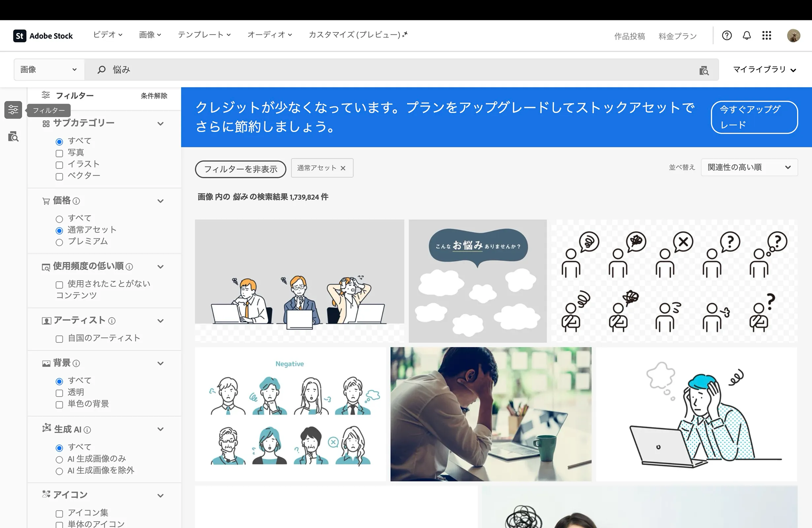
Task: Open the help question mark icon
Action: pyautogui.click(x=727, y=35)
